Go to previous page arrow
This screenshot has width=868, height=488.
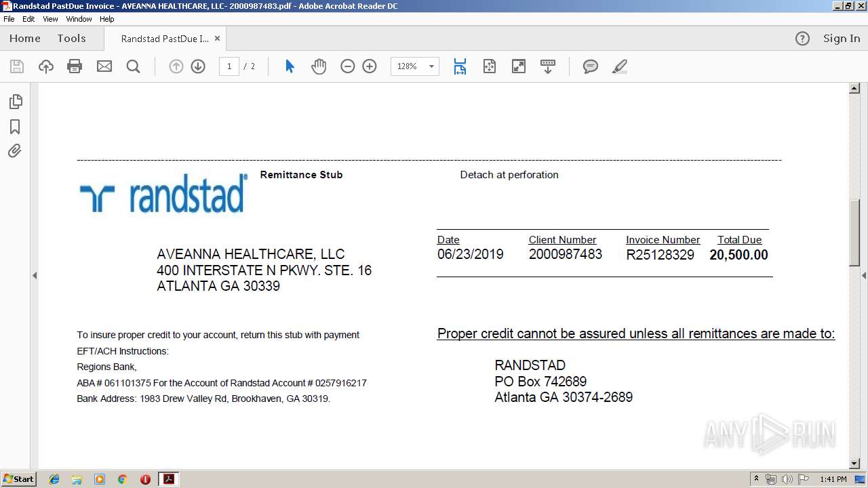point(176,66)
